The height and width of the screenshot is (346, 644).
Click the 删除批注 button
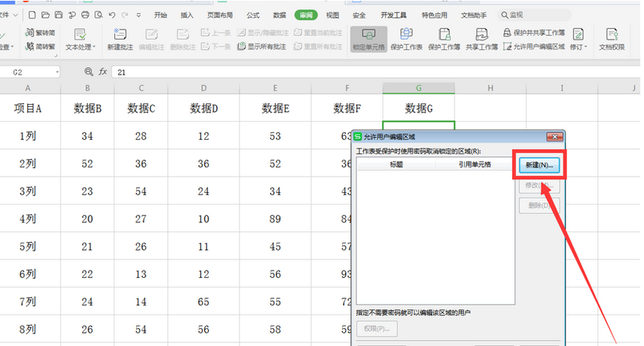(x=182, y=40)
